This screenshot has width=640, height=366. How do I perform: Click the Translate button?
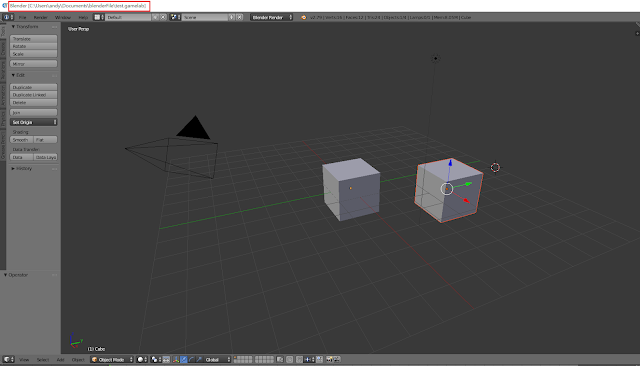pos(33,39)
